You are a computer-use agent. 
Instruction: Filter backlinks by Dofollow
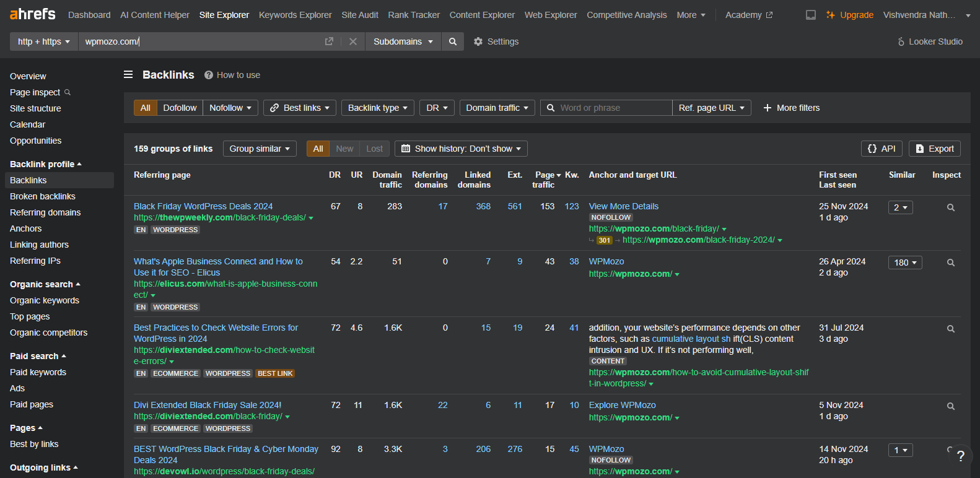(x=180, y=108)
